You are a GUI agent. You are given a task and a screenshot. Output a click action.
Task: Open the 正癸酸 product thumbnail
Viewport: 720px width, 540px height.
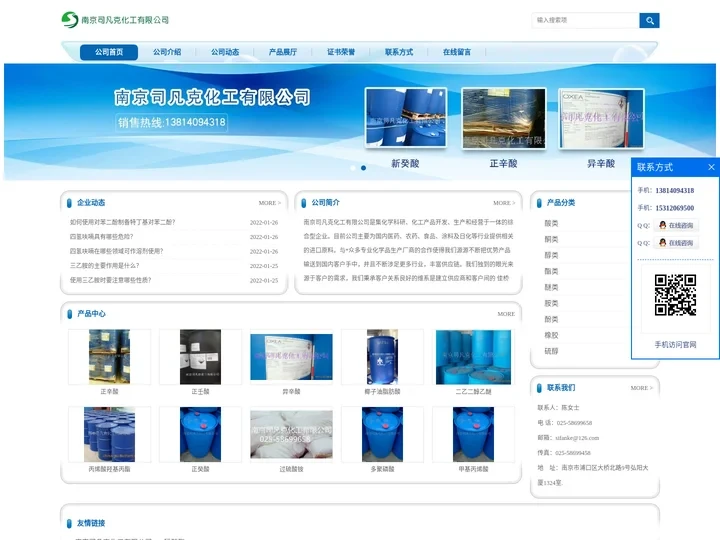tap(200, 434)
